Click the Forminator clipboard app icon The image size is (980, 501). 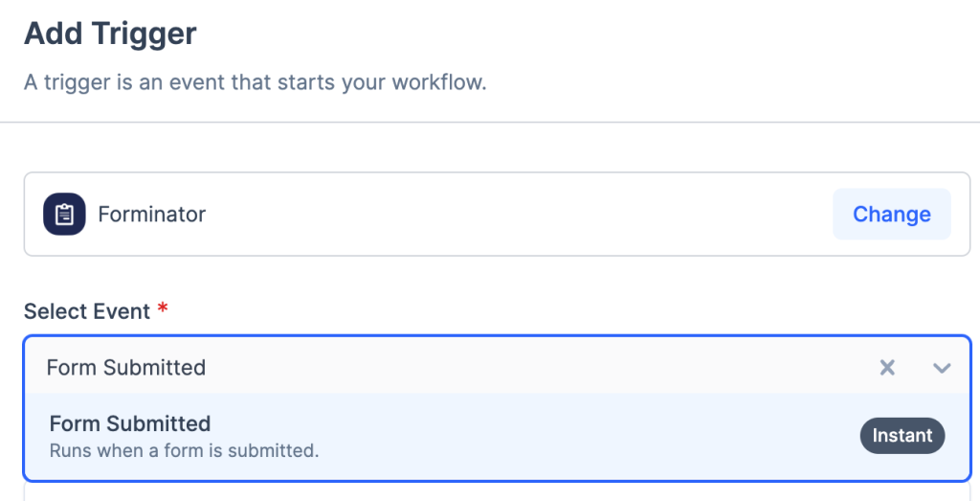point(64,214)
